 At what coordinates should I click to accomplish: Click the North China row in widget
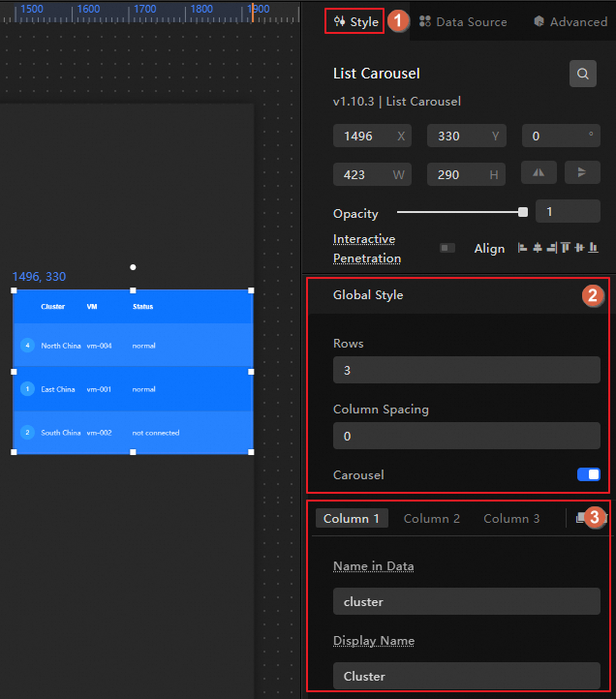pos(133,346)
